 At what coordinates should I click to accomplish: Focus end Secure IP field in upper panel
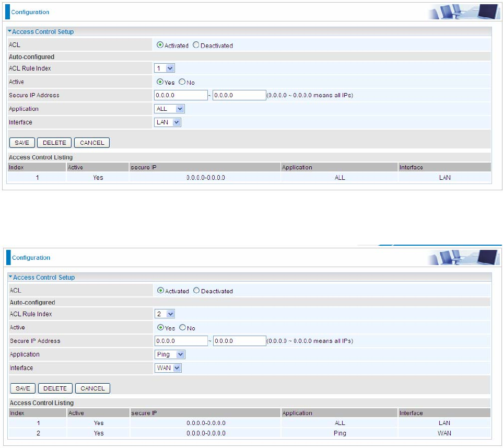click(x=239, y=95)
